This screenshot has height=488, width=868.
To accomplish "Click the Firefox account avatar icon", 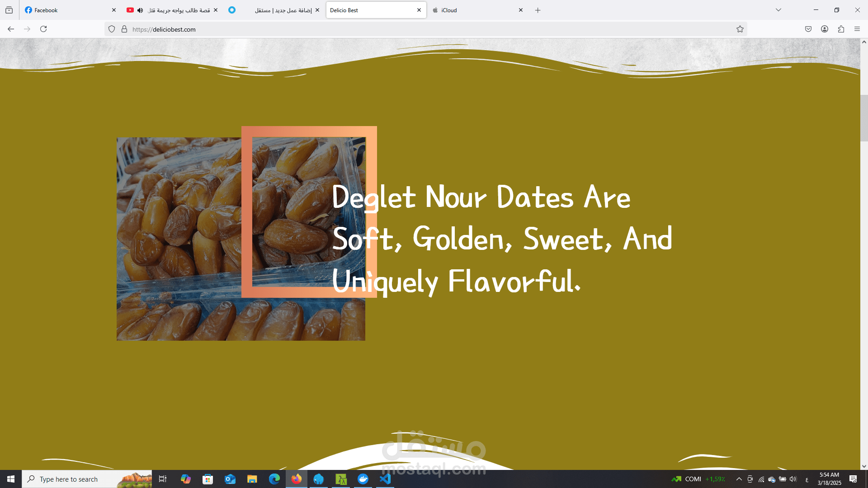I will (x=825, y=29).
